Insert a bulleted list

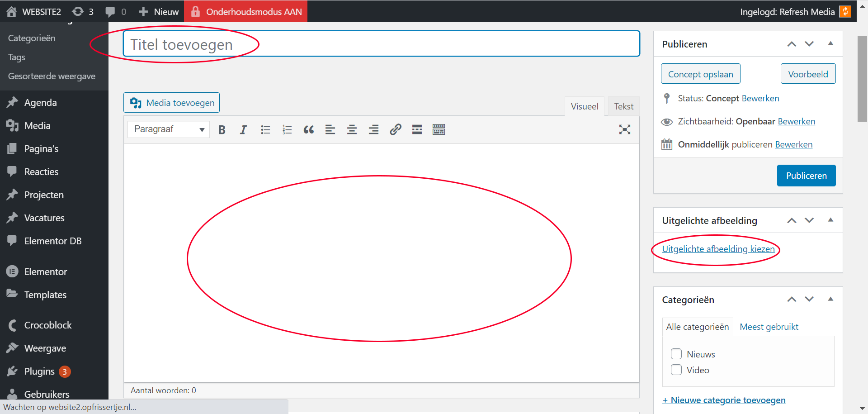pyautogui.click(x=265, y=130)
